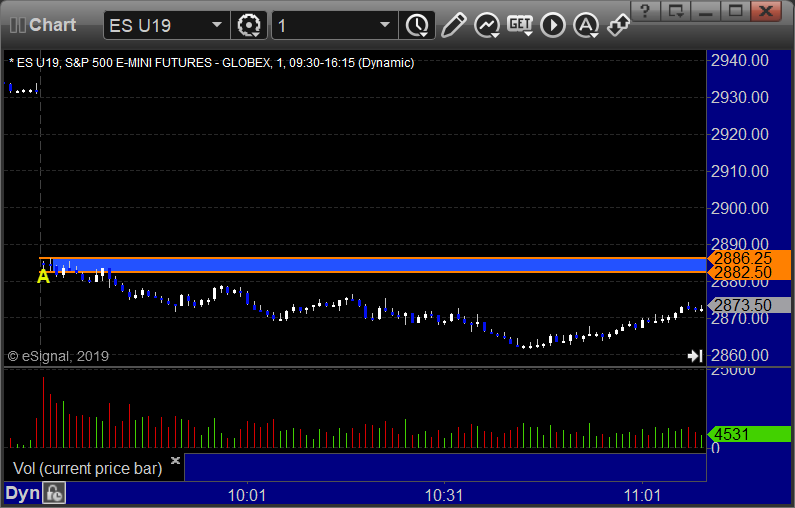Toggle the Dyn dynamic mode indicator

click(x=21, y=493)
